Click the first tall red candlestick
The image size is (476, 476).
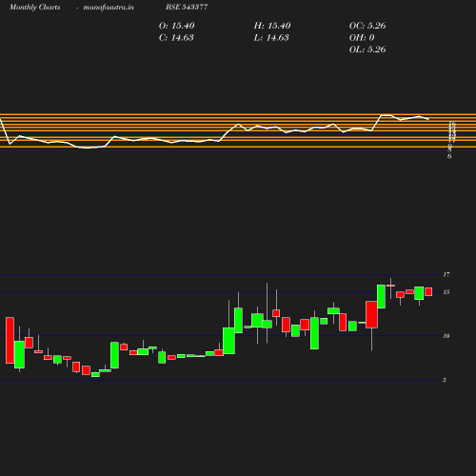click(10, 340)
